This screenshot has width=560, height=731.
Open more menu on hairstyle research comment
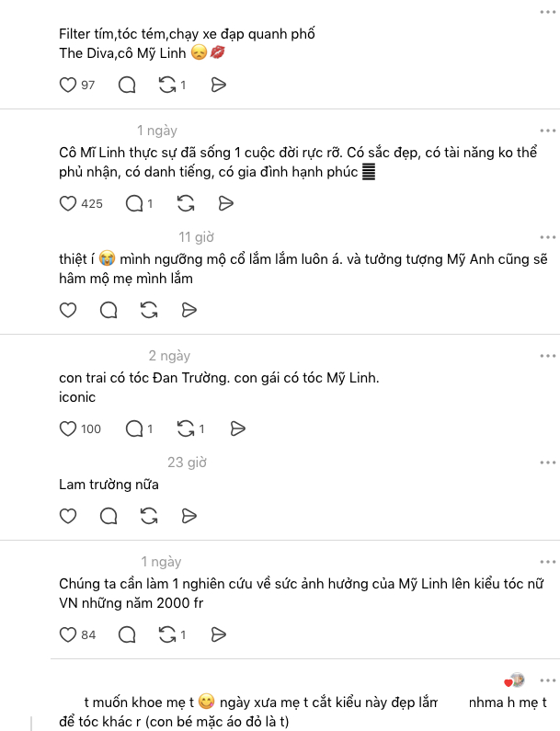548,561
